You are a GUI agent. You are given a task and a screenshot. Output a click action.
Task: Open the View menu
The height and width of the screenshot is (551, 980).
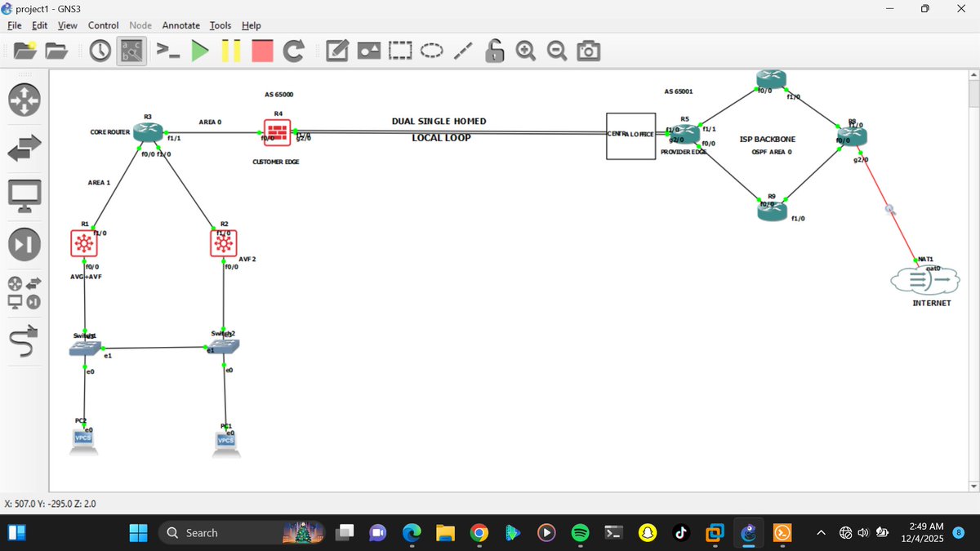pyautogui.click(x=67, y=25)
